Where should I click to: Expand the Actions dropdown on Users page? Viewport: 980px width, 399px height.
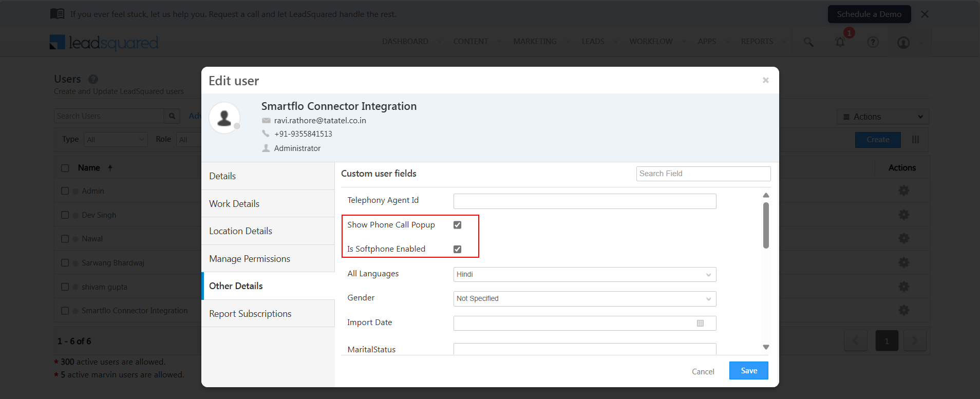[883, 117]
